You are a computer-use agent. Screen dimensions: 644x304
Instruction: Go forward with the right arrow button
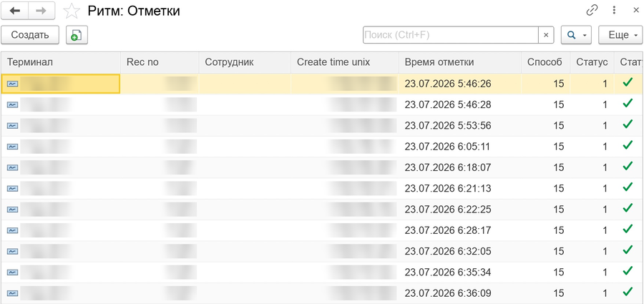42,11
